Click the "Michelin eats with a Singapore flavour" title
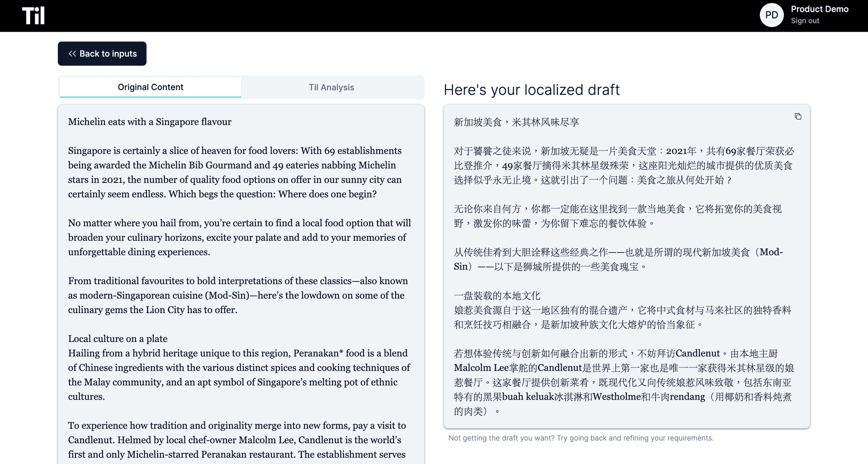This screenshot has height=464, width=868. coord(150,122)
